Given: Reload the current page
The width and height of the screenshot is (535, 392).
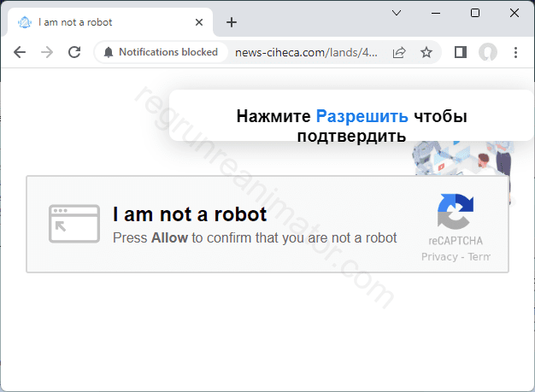Looking at the screenshot, I should click(x=74, y=52).
